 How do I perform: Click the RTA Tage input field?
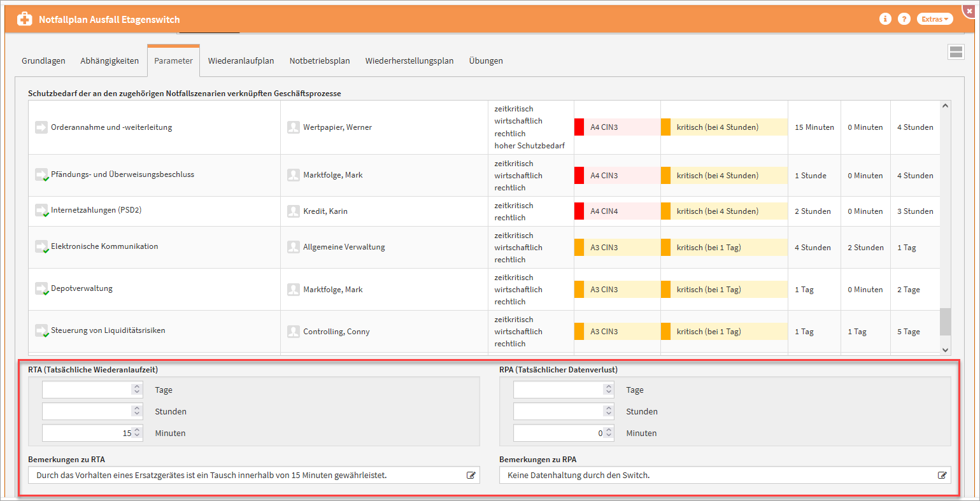pos(87,390)
